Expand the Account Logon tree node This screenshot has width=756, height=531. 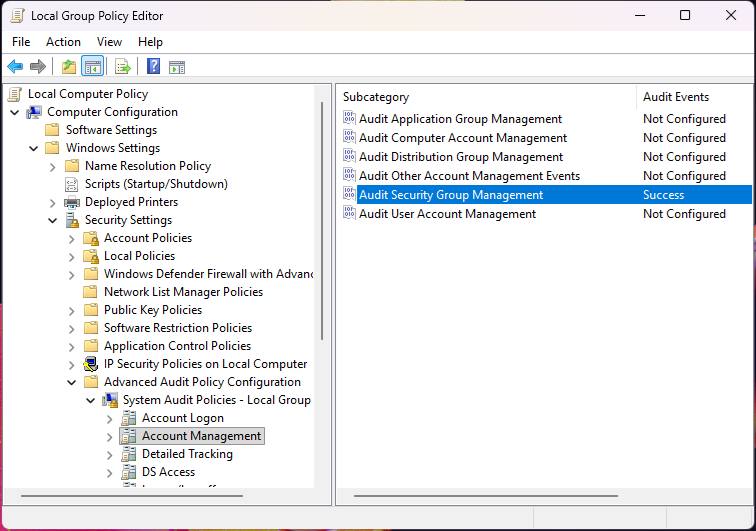109,418
